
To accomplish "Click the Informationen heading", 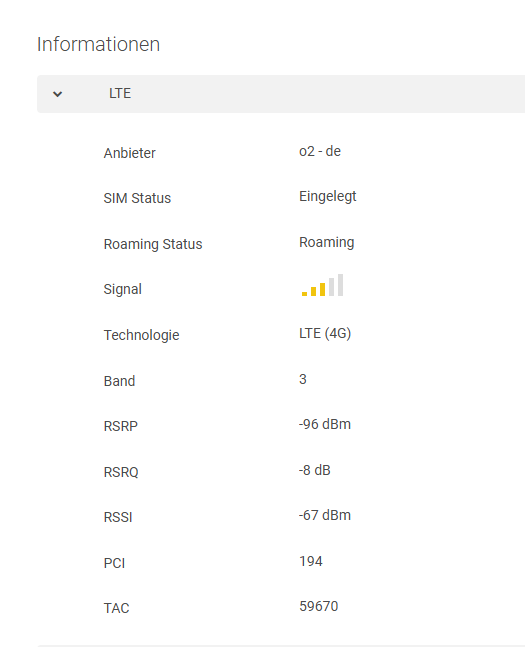I will pos(98,44).
